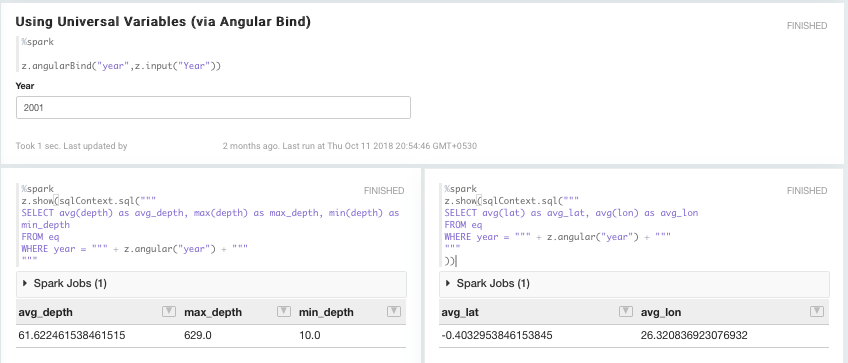Click the WHERE year line in lat/lon query
The height and width of the screenshot is (363, 848).
(558, 236)
